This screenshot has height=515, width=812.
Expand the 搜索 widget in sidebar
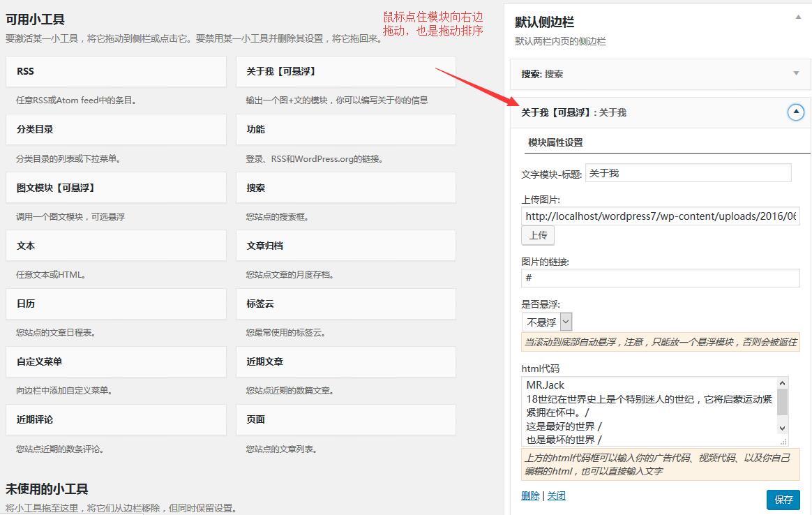click(796, 74)
